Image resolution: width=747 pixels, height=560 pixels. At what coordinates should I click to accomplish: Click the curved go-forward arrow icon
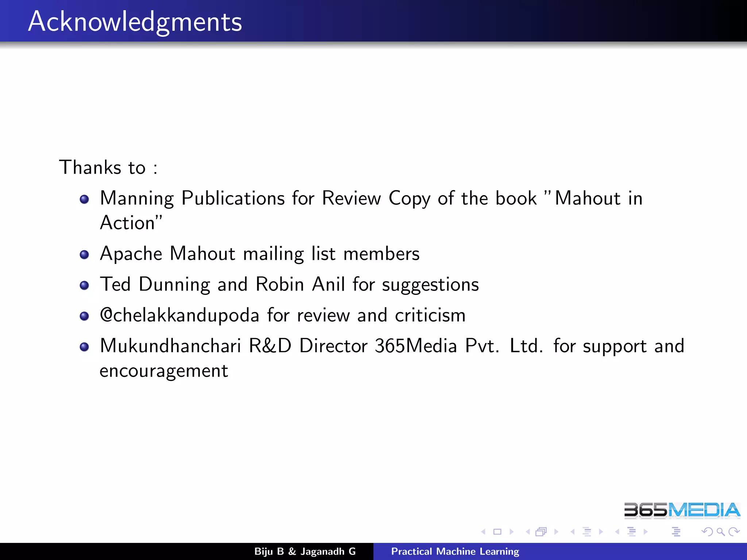tap(734, 532)
